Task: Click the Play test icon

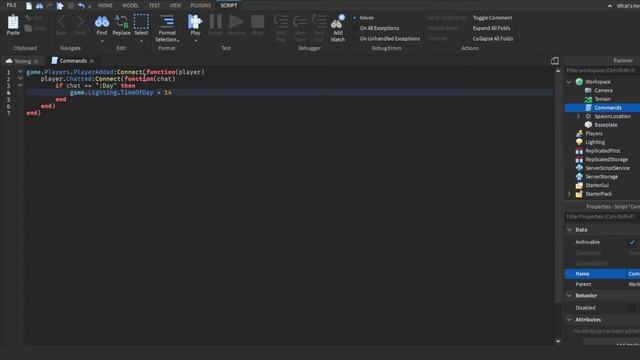Action: point(195,22)
